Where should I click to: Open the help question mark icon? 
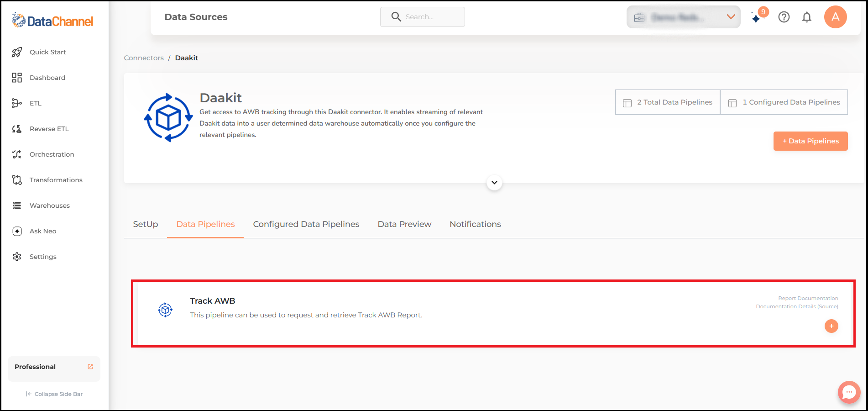tap(784, 17)
